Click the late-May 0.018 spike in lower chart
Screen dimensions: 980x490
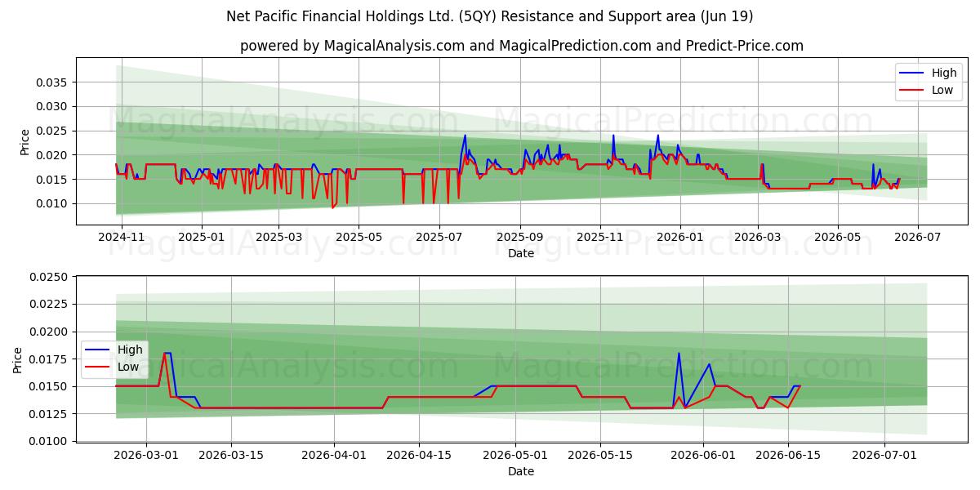point(679,354)
